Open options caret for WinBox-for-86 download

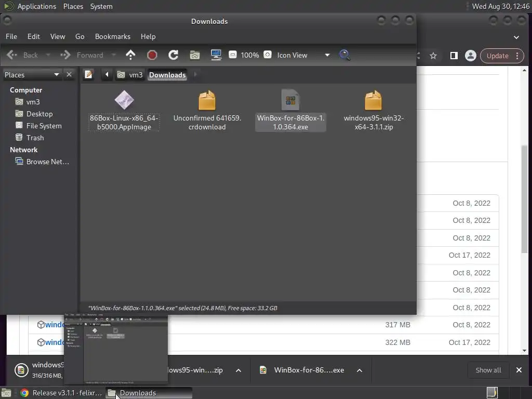point(360,370)
